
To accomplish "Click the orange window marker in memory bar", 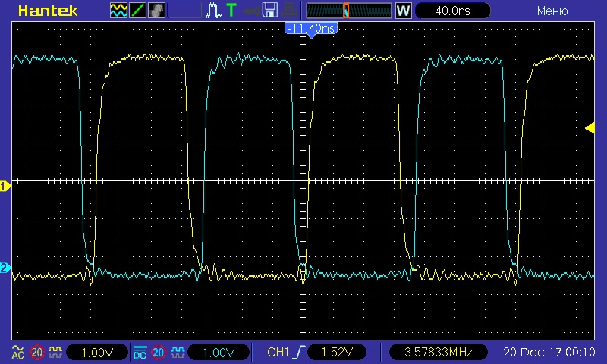I will (346, 11).
